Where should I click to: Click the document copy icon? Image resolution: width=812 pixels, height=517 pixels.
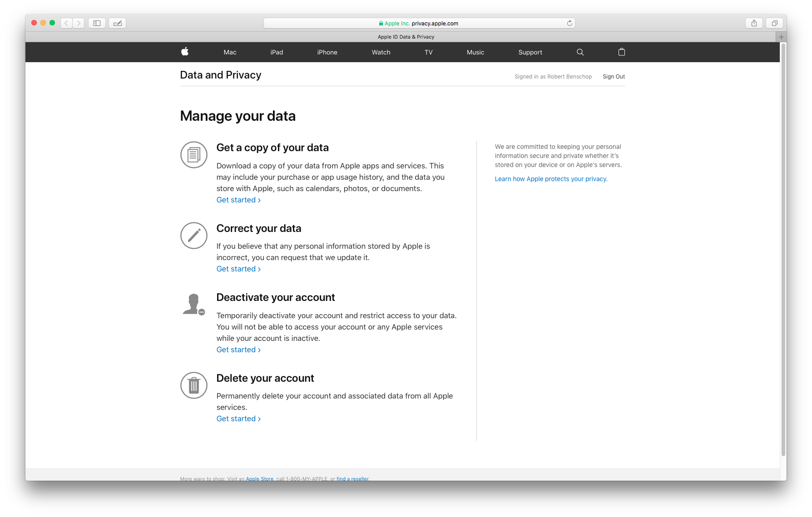[x=194, y=155]
